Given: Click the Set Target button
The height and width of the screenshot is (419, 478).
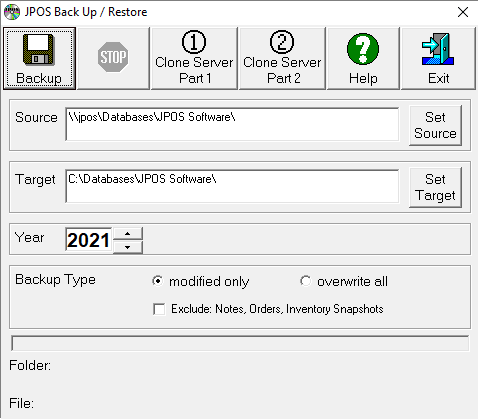Looking at the screenshot, I should (x=435, y=187).
